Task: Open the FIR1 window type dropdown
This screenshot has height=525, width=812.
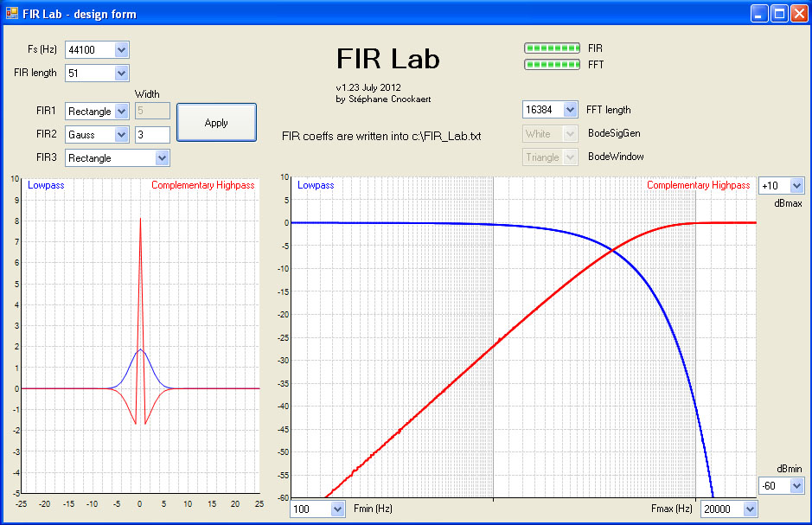Action: (x=121, y=112)
